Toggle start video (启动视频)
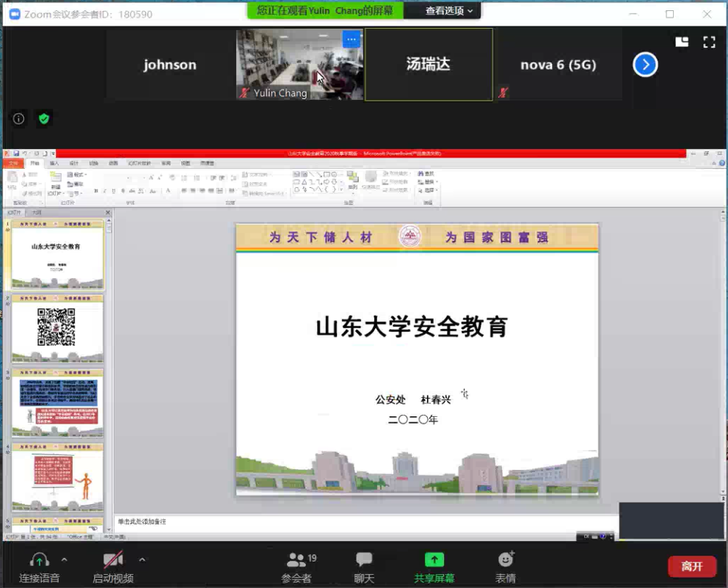The image size is (728, 588). 113,567
